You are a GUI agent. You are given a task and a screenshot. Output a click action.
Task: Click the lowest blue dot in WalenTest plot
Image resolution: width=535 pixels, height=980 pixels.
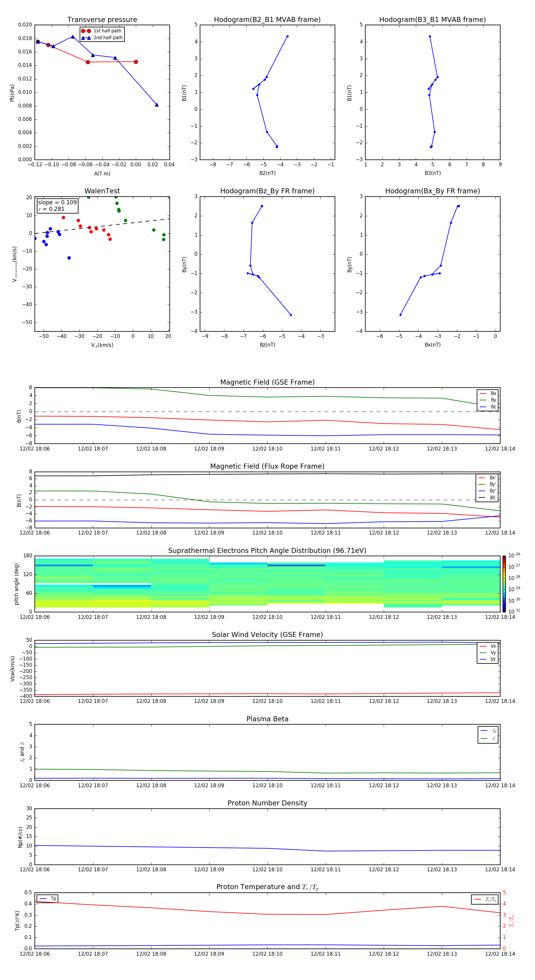click(69, 258)
